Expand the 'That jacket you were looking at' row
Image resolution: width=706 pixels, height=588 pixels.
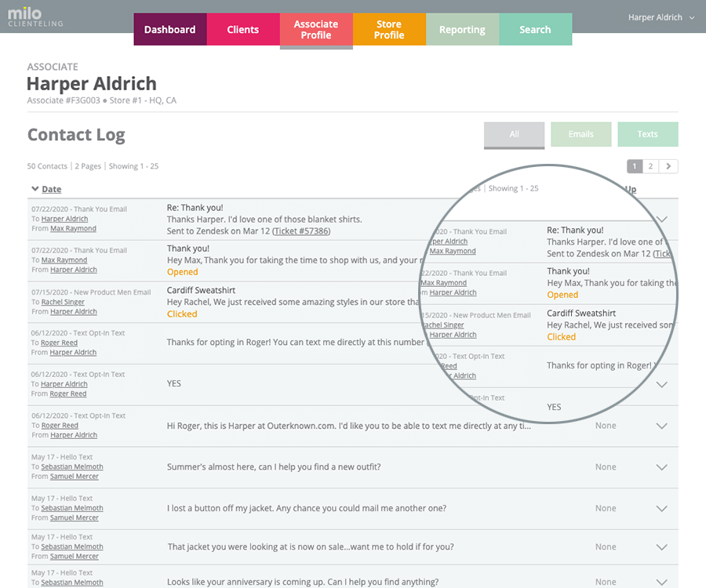click(x=661, y=547)
